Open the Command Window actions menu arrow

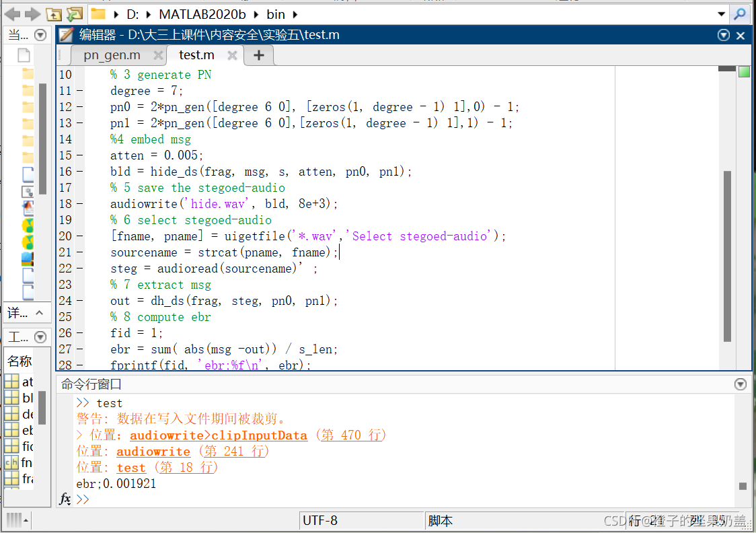click(x=741, y=384)
